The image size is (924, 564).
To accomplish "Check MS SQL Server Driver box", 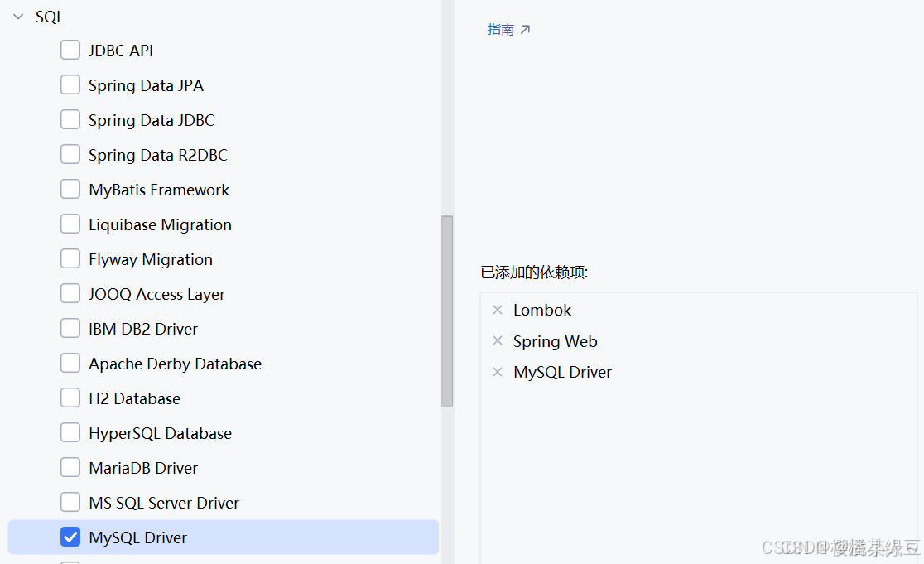I will coord(70,502).
